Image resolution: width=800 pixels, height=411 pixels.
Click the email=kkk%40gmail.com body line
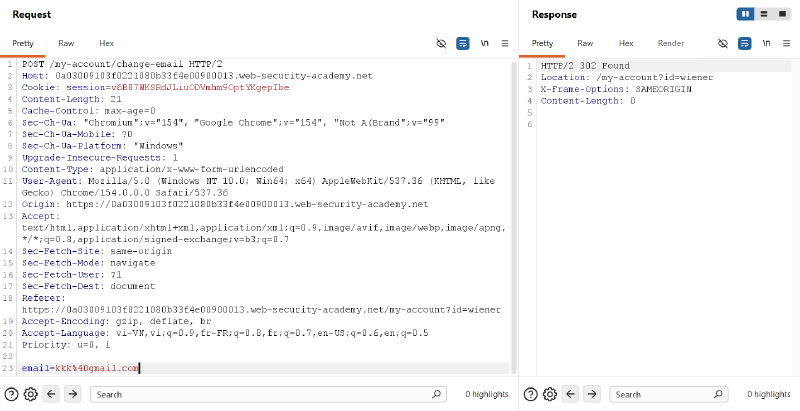(x=80, y=368)
